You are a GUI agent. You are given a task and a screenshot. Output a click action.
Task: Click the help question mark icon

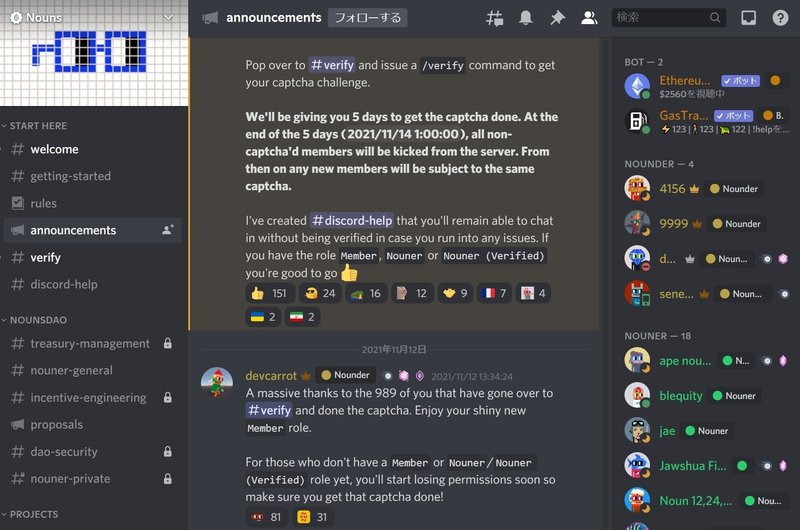780,18
